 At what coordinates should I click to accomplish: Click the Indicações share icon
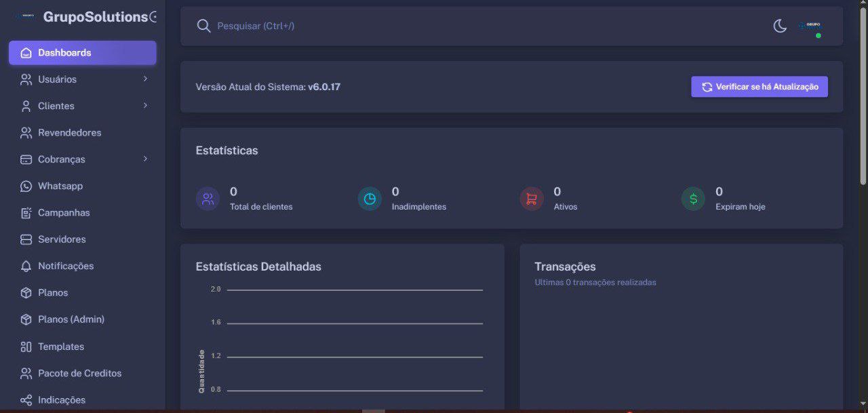click(26, 400)
